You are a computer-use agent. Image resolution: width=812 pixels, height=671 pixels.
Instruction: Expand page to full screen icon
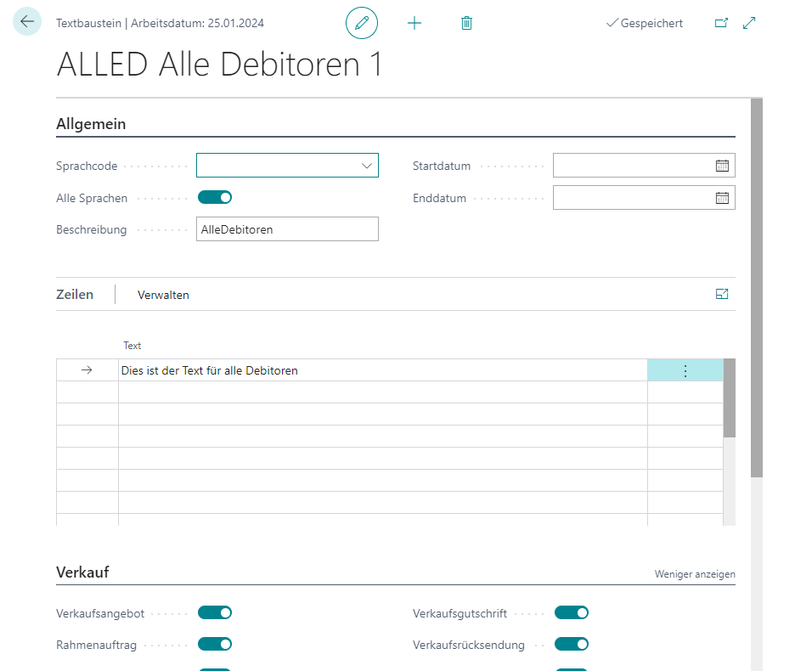[x=749, y=23]
